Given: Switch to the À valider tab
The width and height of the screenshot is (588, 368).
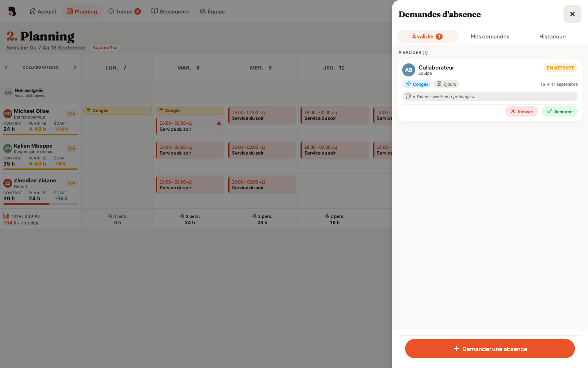Looking at the screenshot, I should [x=427, y=36].
